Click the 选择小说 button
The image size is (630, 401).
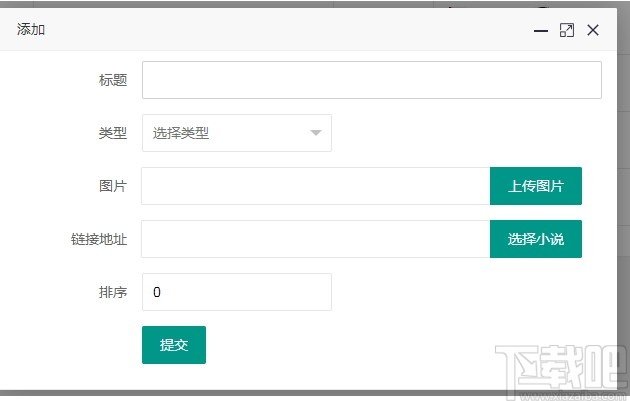[x=536, y=239]
